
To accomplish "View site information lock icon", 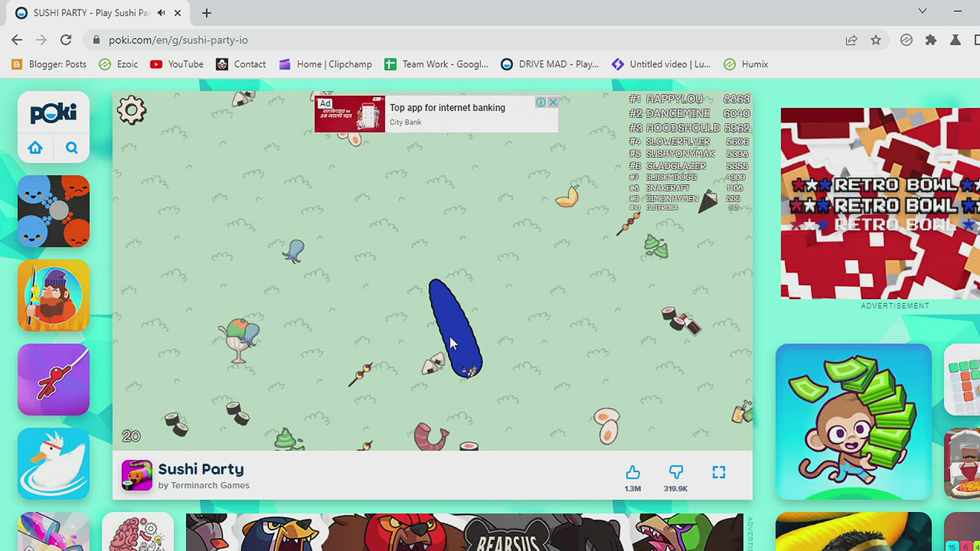I will point(95,40).
